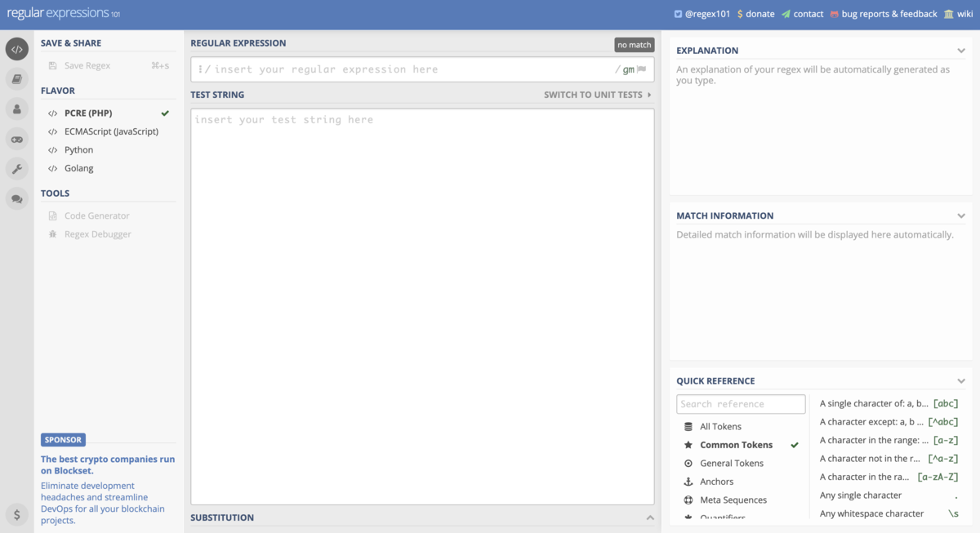
Task: Click the Sponsor badge
Action: (63, 440)
